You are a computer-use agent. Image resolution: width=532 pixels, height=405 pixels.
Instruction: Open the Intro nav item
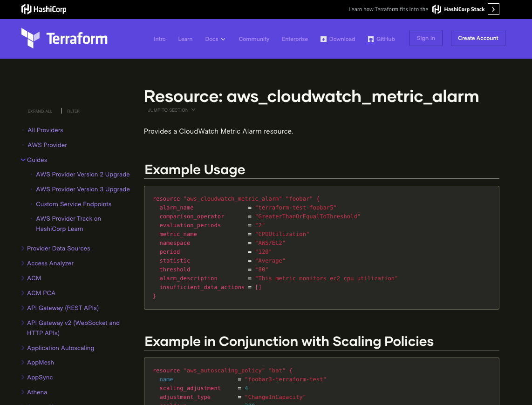pyautogui.click(x=159, y=39)
